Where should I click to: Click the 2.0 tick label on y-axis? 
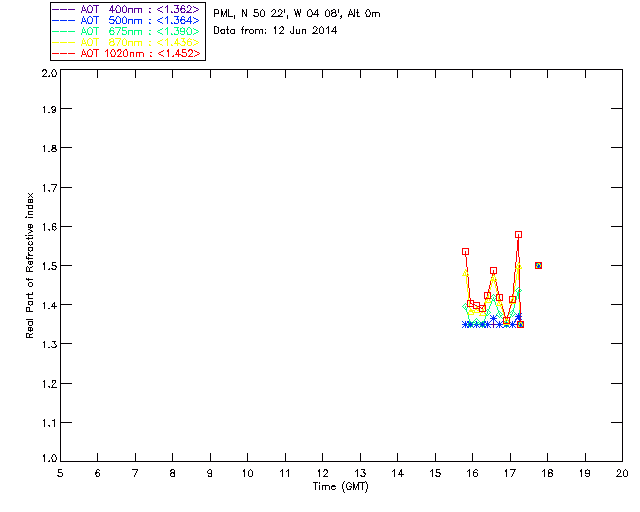click(49, 73)
